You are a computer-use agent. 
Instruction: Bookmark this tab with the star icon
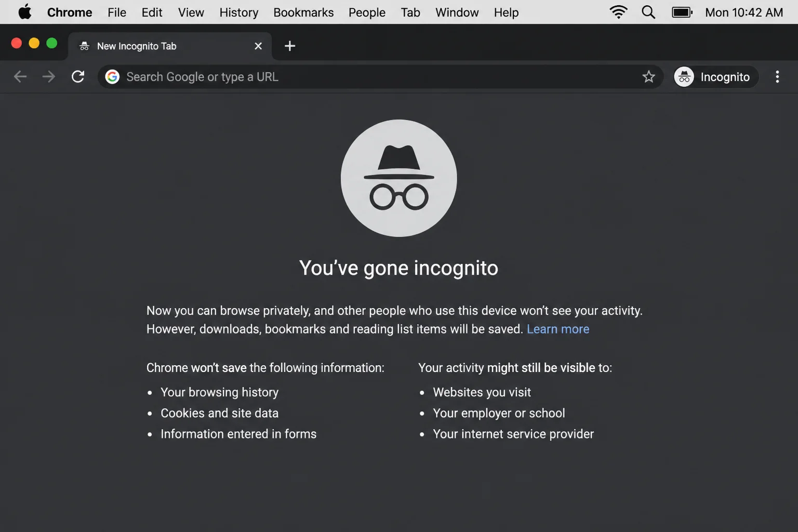click(648, 77)
